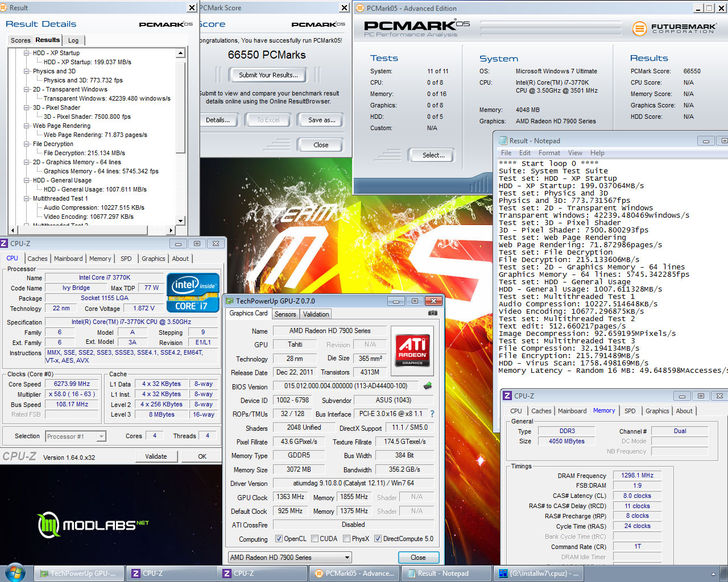Click the Bus Interface question mark icon
Screen dimensions: 728x582
pyautogui.click(x=432, y=414)
